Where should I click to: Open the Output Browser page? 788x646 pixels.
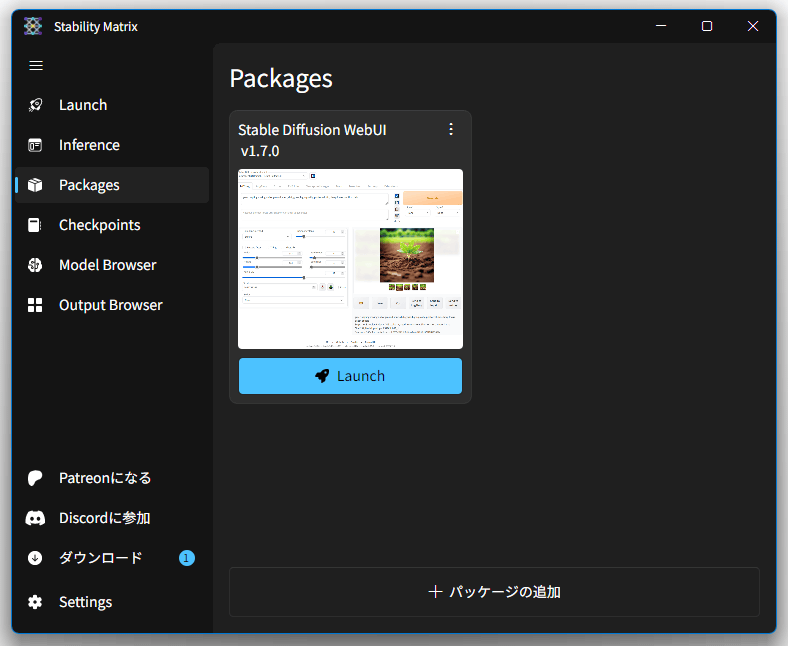click(112, 305)
